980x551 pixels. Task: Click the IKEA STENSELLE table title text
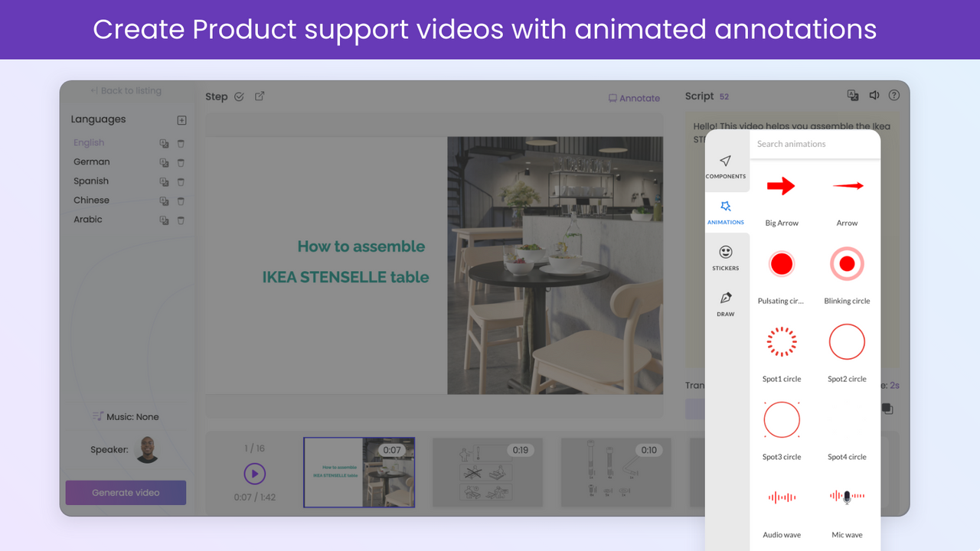[345, 277]
